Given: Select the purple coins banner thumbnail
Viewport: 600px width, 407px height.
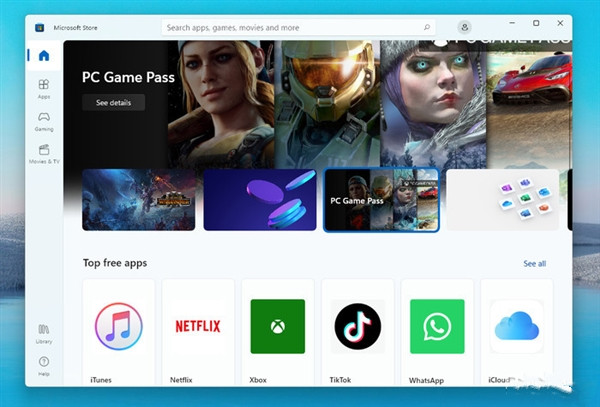Looking at the screenshot, I should [260, 200].
